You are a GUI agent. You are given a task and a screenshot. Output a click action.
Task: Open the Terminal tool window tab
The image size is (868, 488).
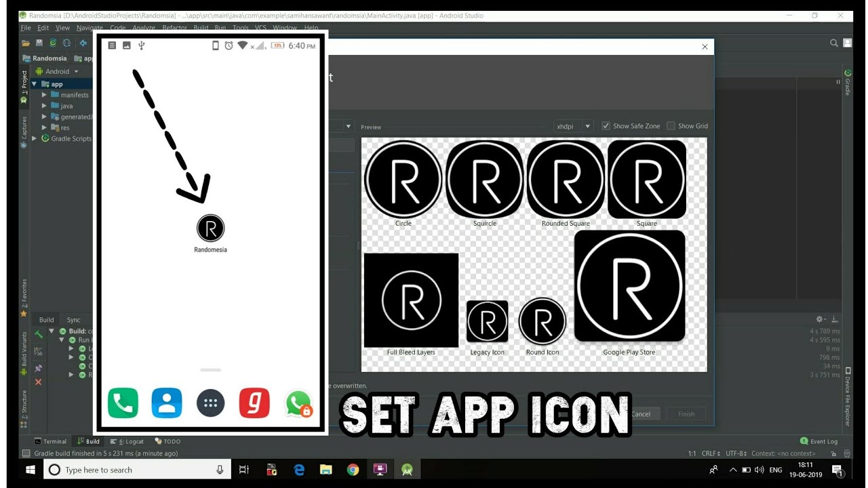click(x=51, y=441)
